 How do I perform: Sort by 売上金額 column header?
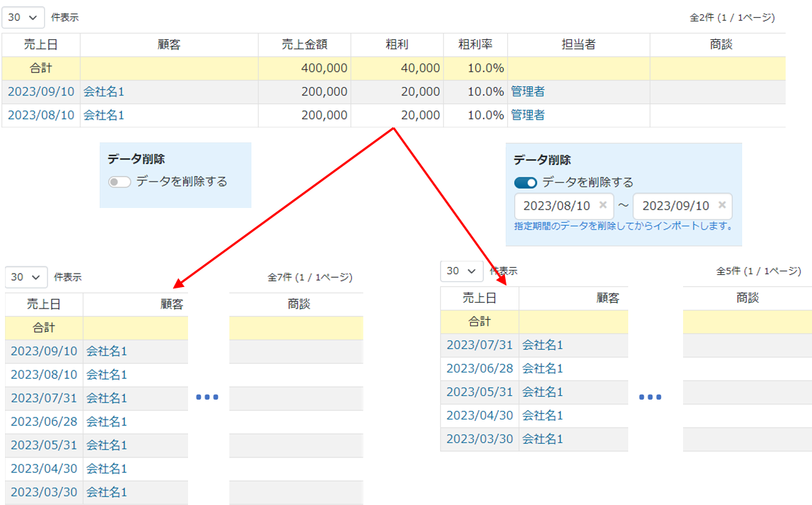point(305,45)
